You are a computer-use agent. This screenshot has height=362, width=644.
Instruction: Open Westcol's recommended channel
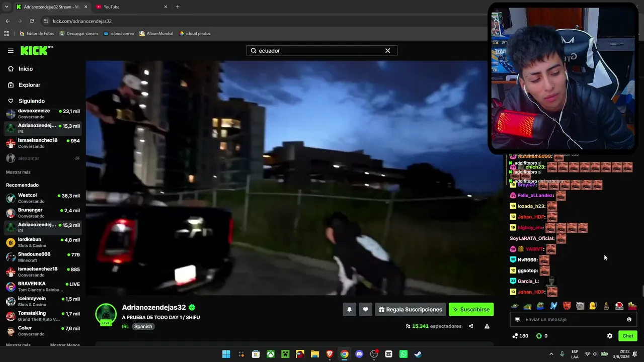43,198
